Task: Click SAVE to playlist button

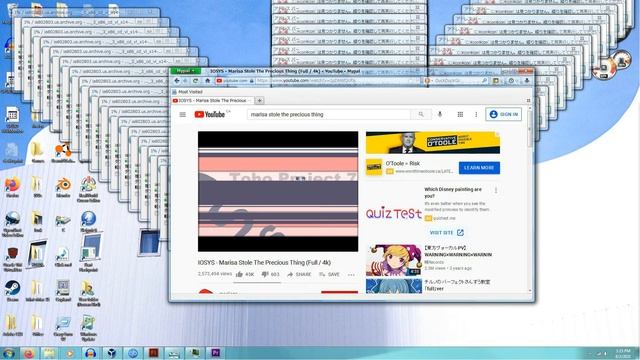Action: (x=329, y=274)
